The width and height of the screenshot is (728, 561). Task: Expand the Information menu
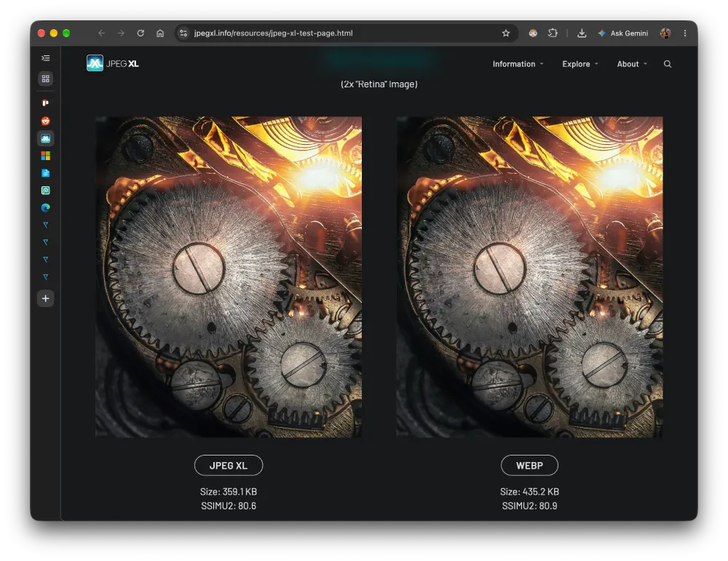click(x=518, y=64)
